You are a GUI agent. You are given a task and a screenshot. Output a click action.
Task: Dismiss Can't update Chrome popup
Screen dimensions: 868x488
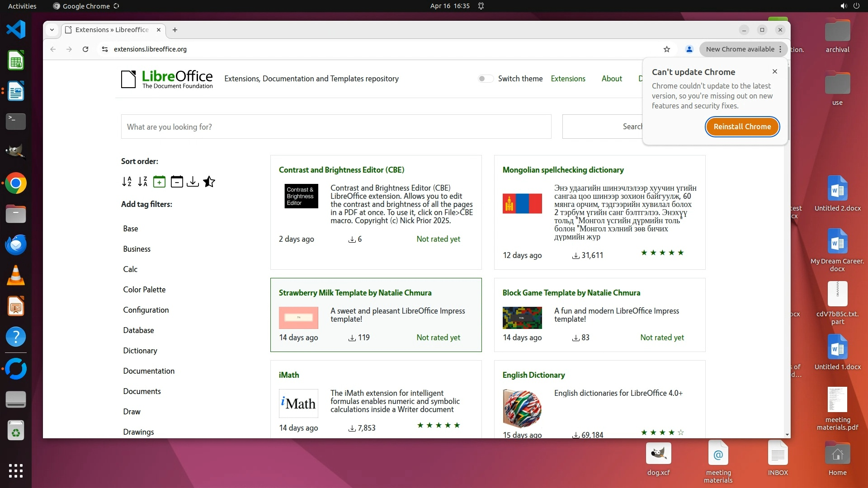coord(775,71)
